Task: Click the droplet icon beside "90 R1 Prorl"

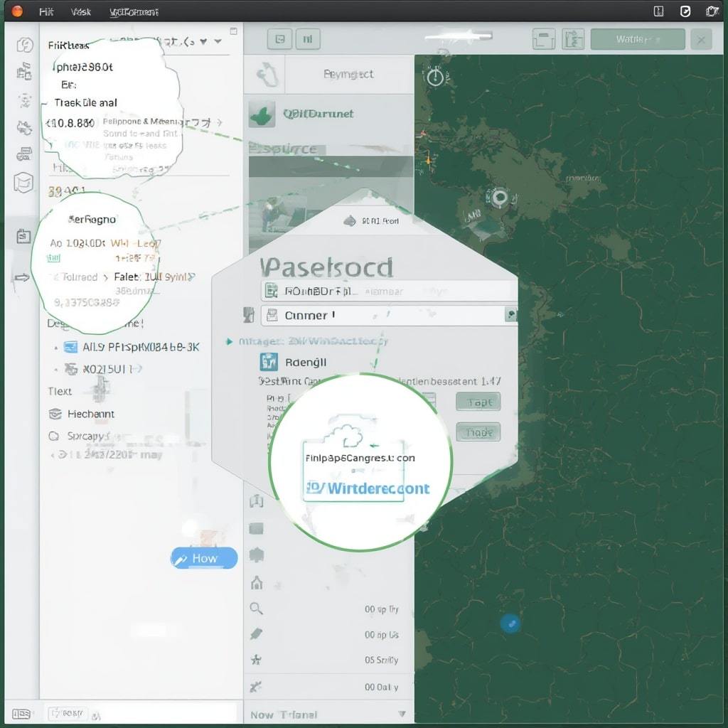Action: point(349,221)
